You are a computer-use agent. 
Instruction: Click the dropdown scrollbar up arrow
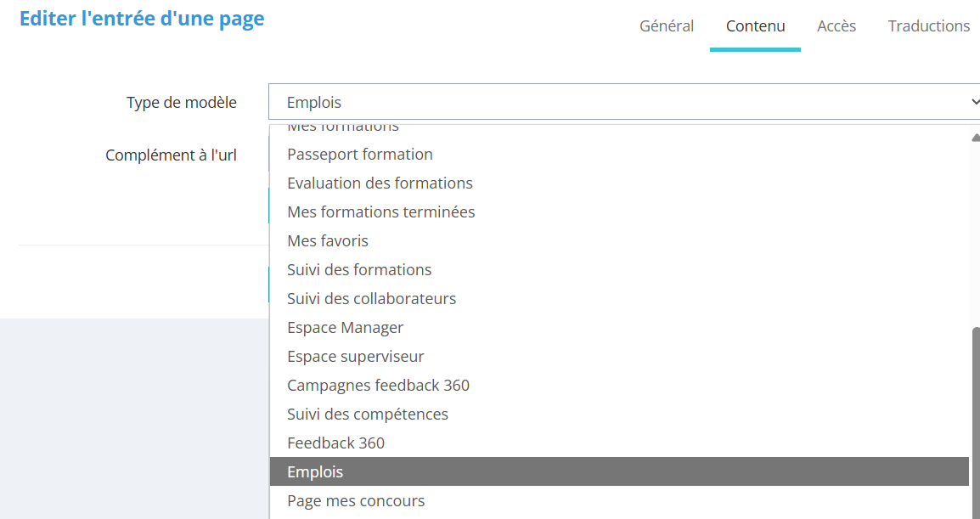click(x=975, y=136)
